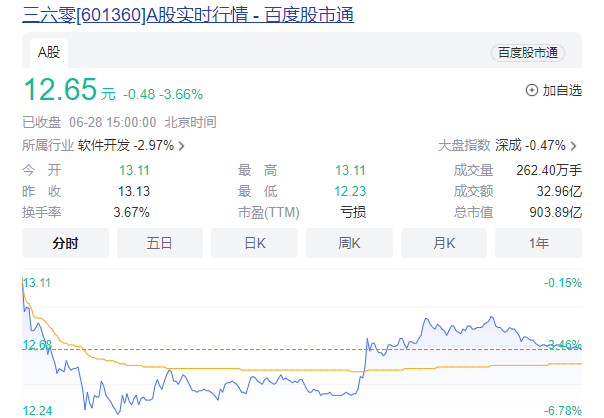Screen dimensions: 604x418
Task: Show the 日K candlestick chart
Action: point(255,243)
